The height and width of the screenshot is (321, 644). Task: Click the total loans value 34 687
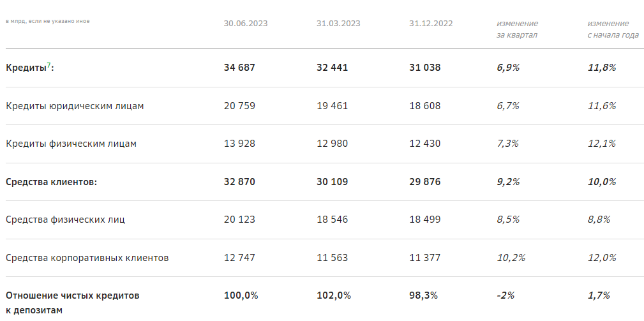[x=239, y=68]
